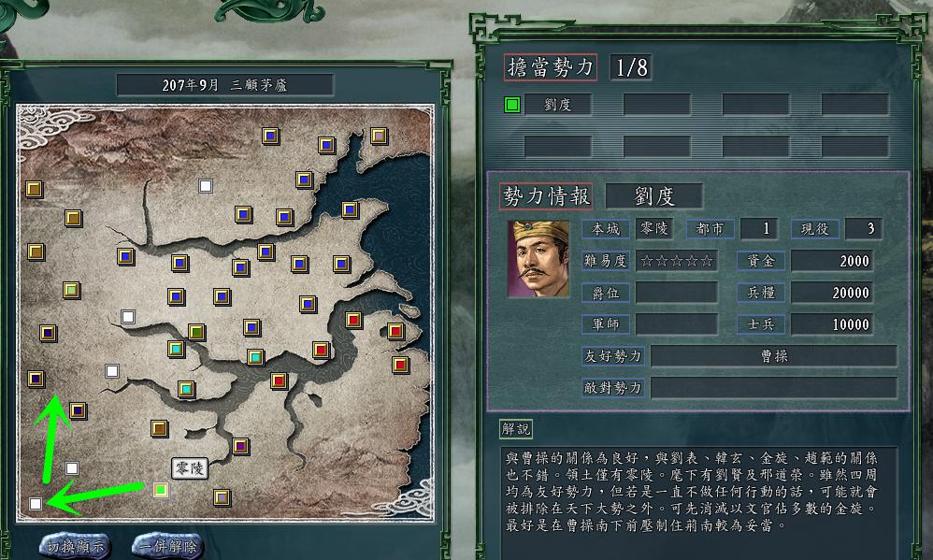The height and width of the screenshot is (560, 933).
Task: Click the 207年9月 三顧茅廬 scenario title
Action: pyautogui.click(x=225, y=85)
